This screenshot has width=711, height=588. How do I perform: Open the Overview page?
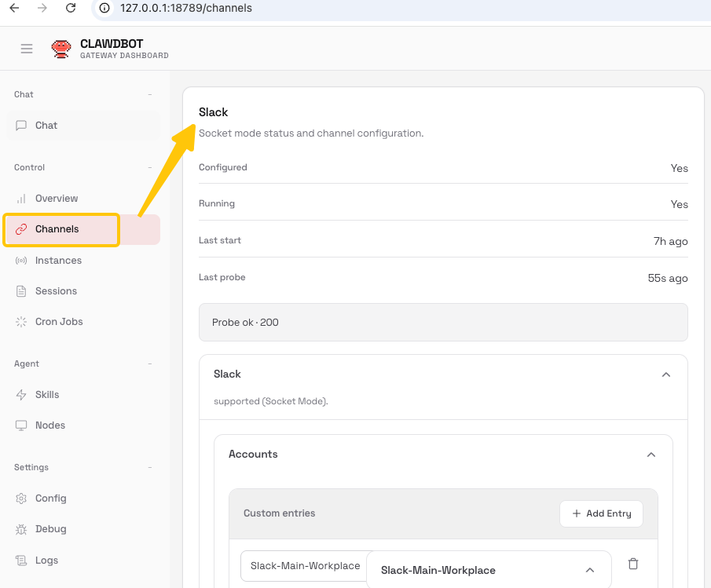[x=57, y=199]
